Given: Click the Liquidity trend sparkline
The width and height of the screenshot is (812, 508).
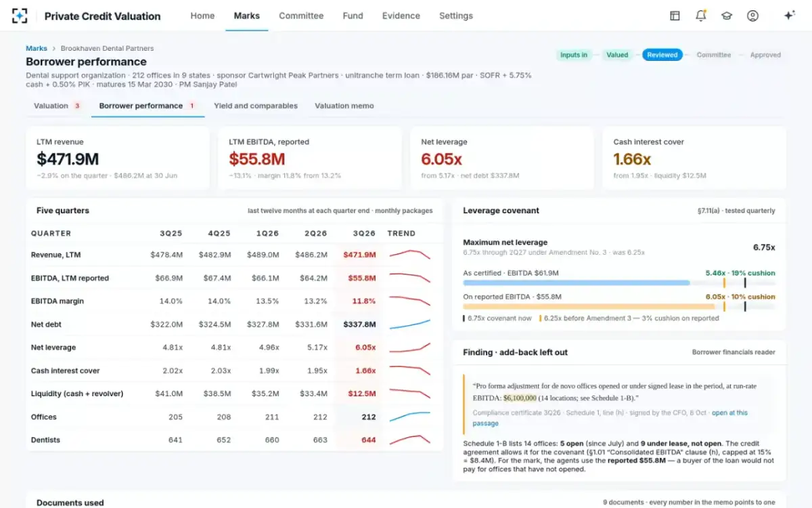Looking at the screenshot, I should tap(409, 394).
